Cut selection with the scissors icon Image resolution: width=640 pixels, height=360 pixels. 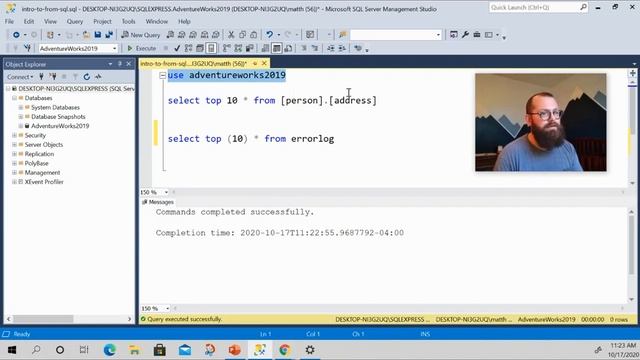pyautogui.click(x=231, y=35)
